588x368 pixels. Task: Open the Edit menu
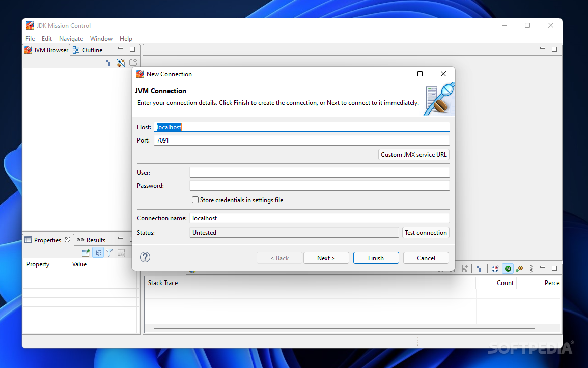click(x=47, y=39)
